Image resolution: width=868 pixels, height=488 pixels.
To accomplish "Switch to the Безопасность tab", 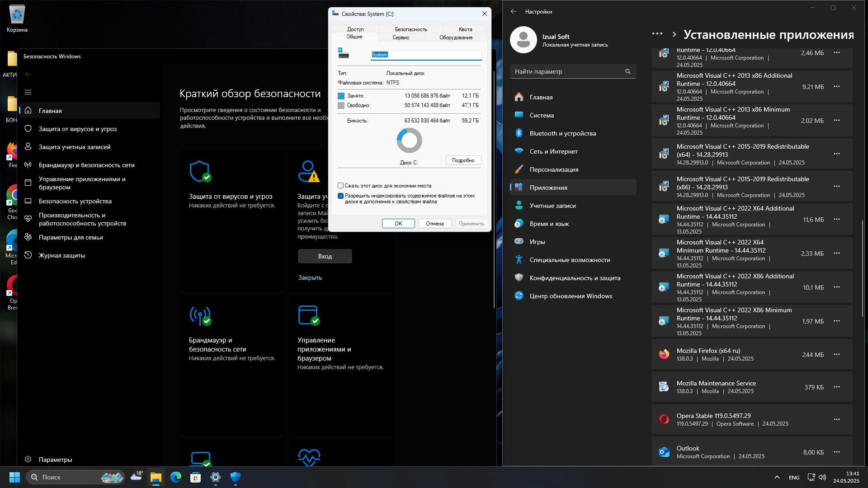I will coord(410,29).
